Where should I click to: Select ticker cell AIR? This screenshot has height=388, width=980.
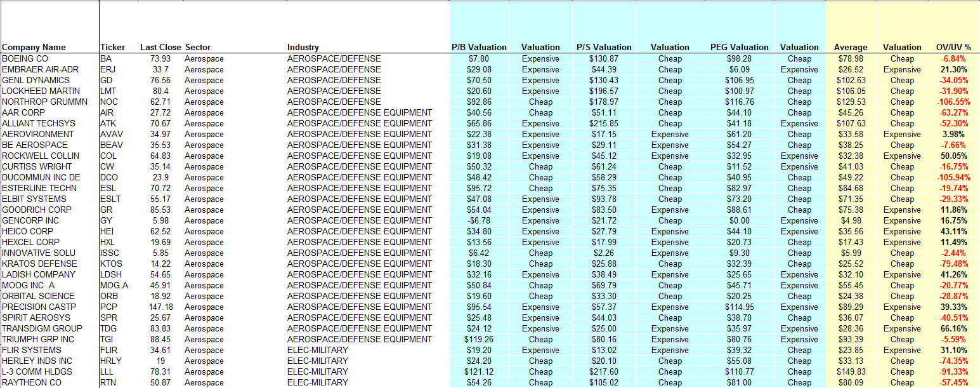click(107, 112)
